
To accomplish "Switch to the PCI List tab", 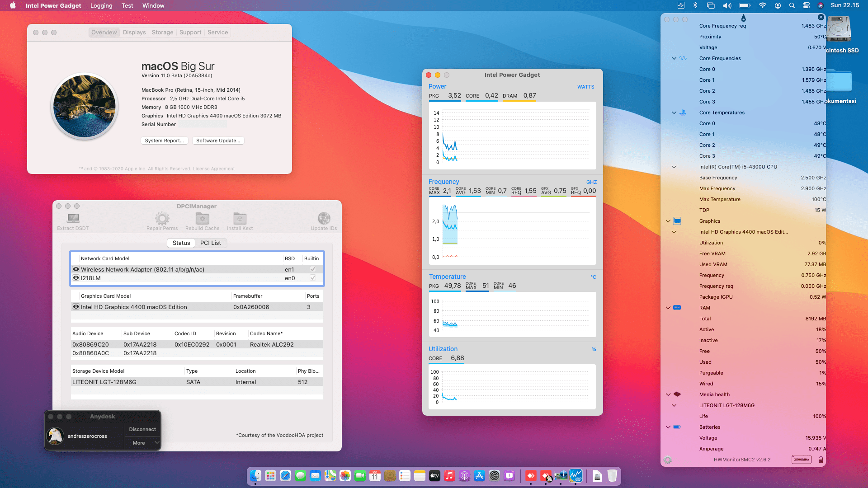I will pyautogui.click(x=211, y=243).
